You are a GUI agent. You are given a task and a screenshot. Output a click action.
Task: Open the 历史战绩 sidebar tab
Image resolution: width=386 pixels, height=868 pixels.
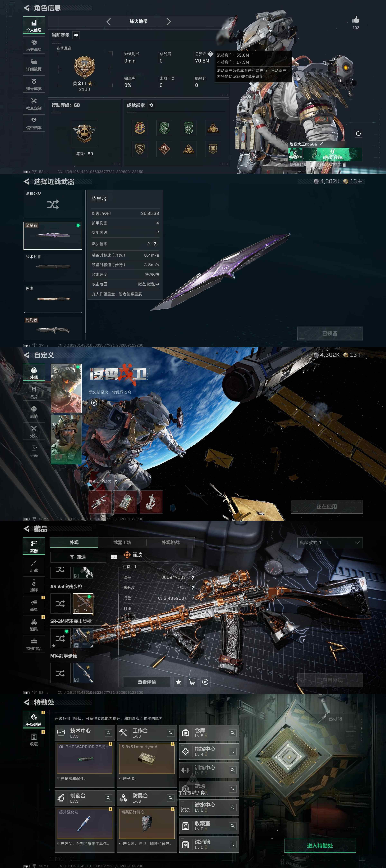tap(34, 45)
